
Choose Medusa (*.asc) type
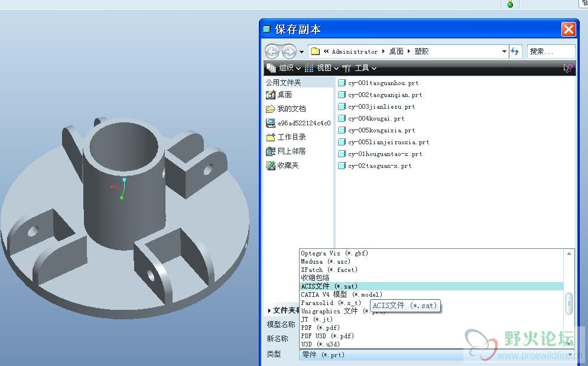[x=431, y=262]
